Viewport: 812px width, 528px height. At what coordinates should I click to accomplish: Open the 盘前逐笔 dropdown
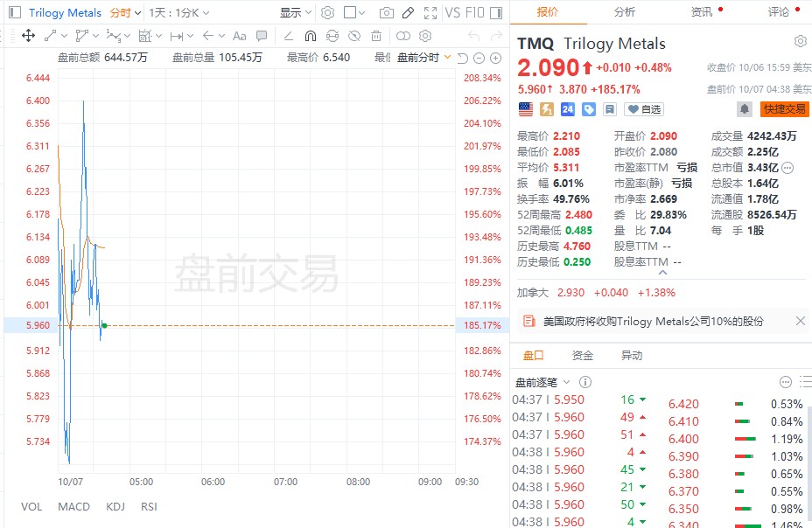click(x=542, y=382)
